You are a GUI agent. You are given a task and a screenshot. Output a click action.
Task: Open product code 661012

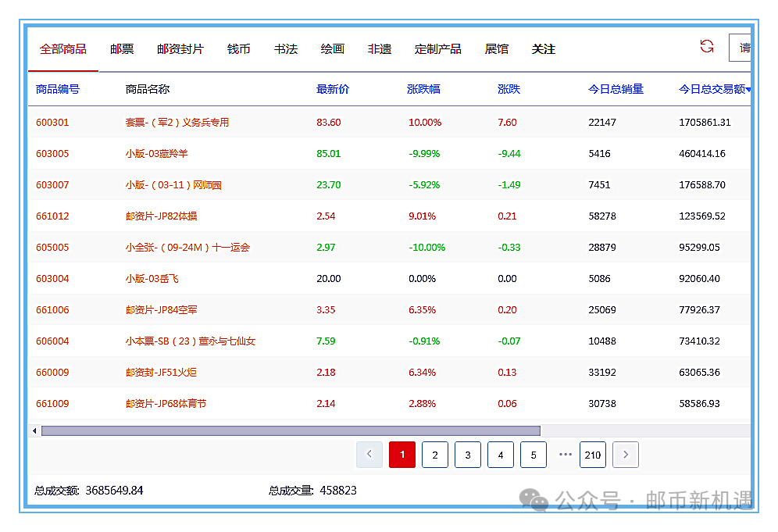52,216
